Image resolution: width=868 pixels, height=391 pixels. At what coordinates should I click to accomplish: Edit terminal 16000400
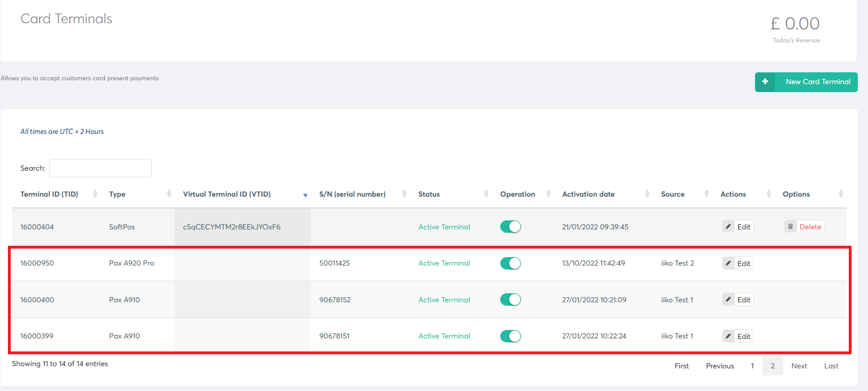pos(738,300)
